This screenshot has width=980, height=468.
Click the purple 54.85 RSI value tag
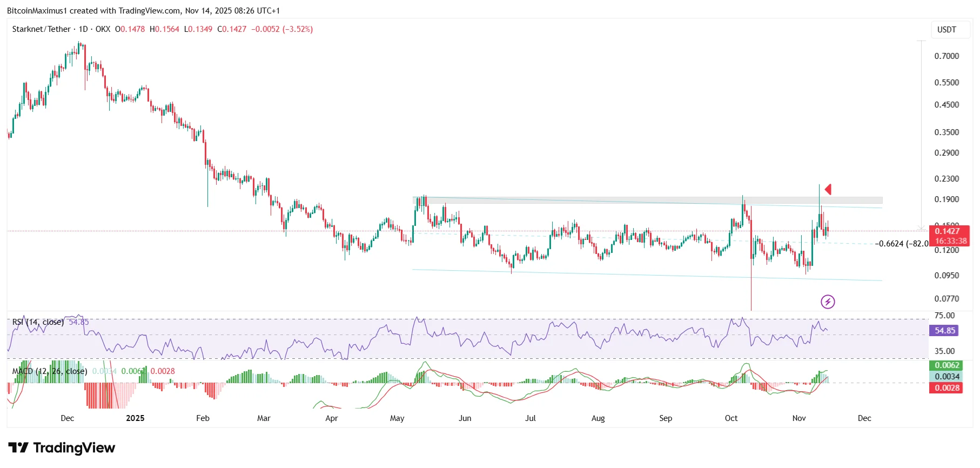[x=944, y=330]
